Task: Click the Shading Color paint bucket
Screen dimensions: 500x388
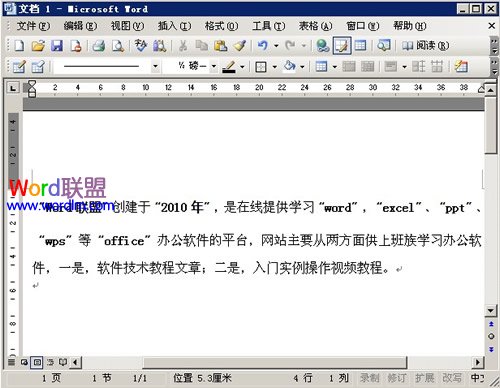Action: click(289, 67)
